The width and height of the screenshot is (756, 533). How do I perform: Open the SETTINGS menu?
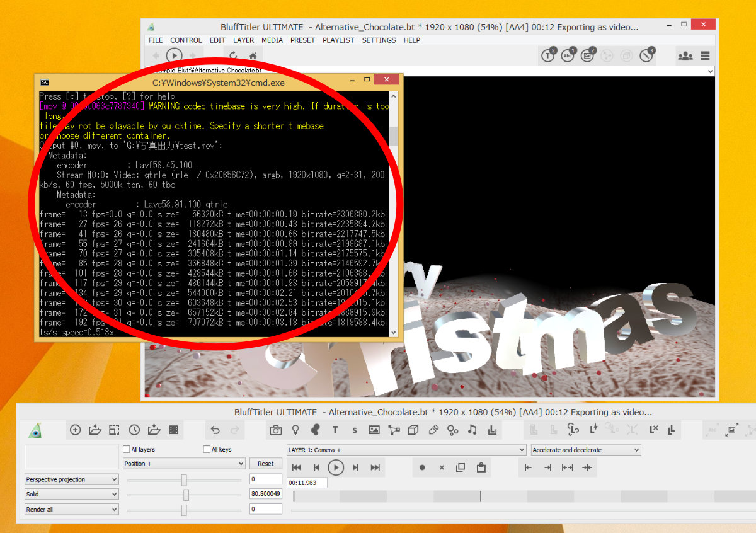click(x=379, y=40)
